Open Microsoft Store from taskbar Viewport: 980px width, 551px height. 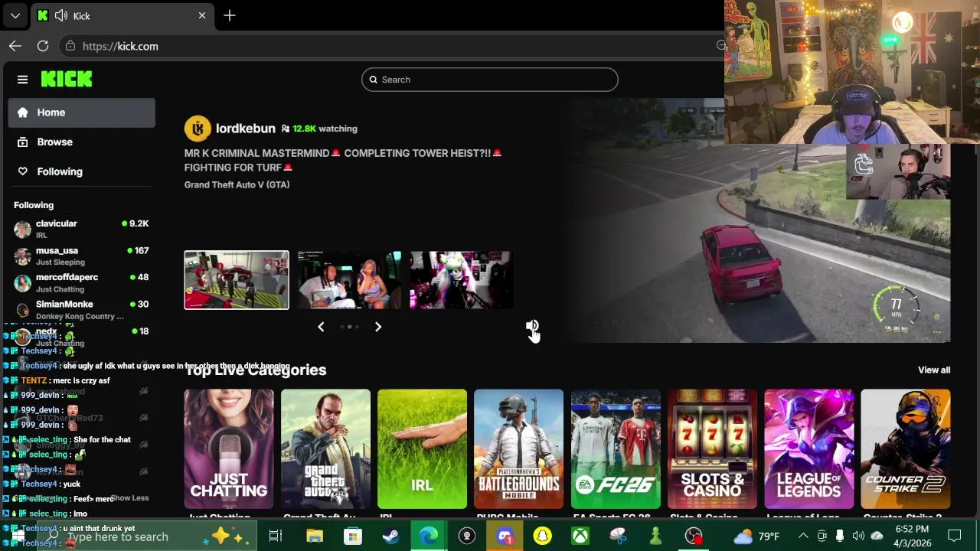click(352, 536)
